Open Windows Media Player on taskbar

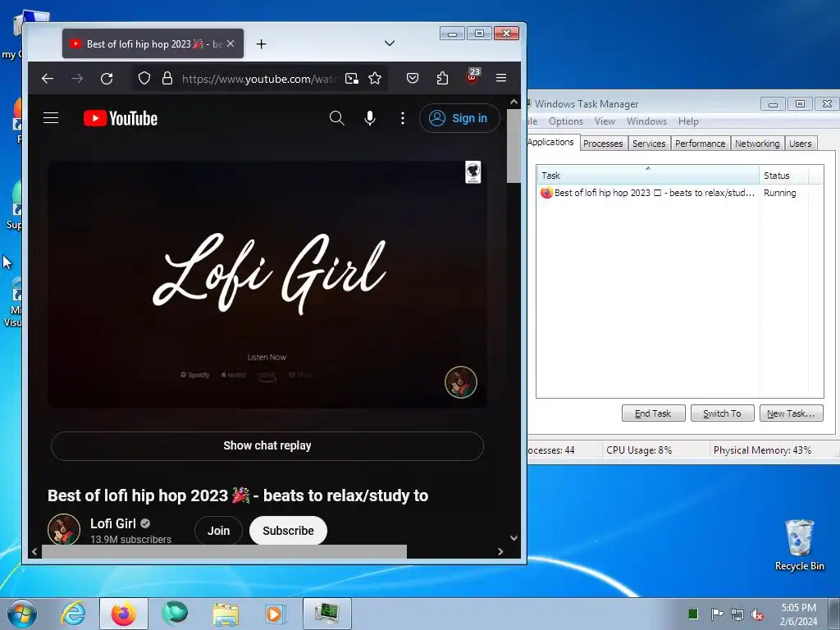[x=275, y=614]
